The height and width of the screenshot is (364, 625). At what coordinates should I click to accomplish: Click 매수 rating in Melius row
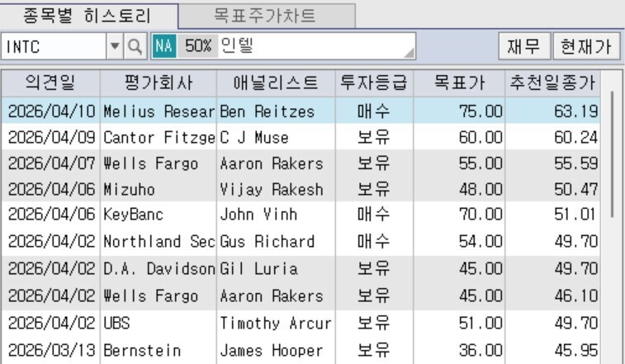point(373,111)
